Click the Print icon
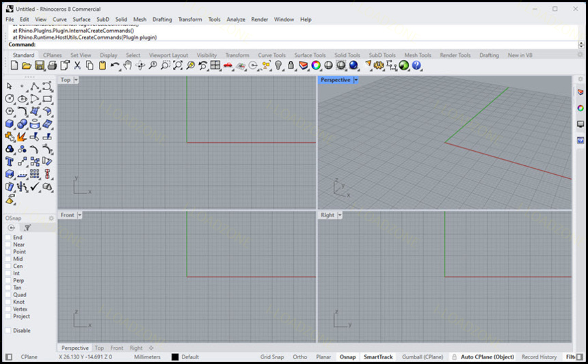 coord(52,66)
